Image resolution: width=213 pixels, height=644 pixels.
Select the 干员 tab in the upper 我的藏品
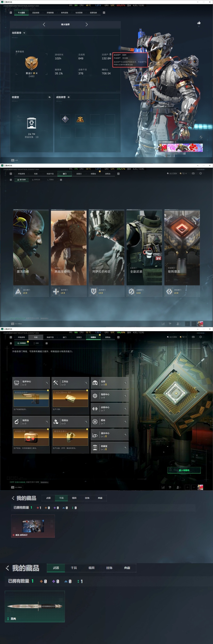tap(61, 498)
